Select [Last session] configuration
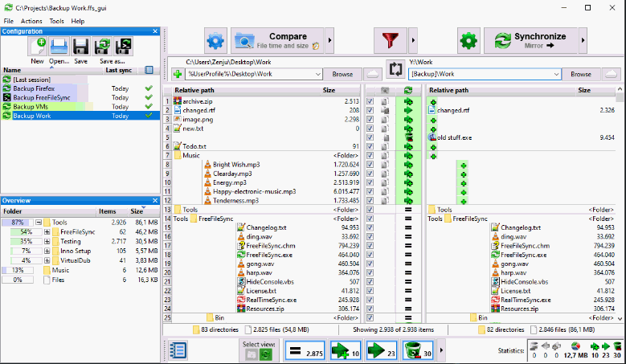 point(80,80)
